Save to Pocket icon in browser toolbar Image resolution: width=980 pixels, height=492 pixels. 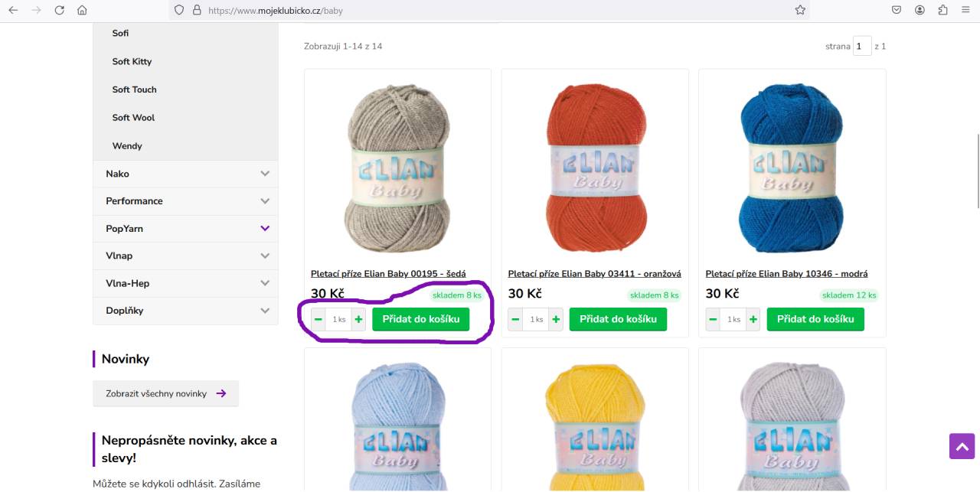click(897, 10)
